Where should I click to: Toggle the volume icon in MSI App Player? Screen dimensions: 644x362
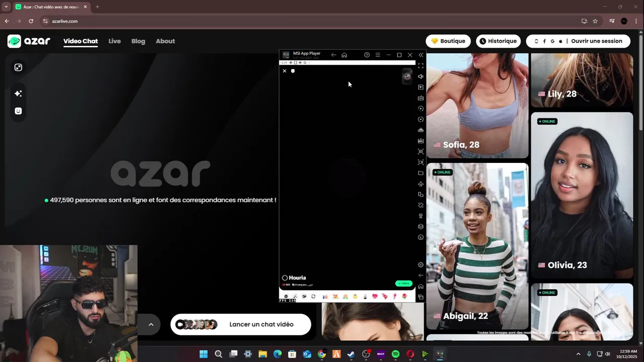[421, 76]
